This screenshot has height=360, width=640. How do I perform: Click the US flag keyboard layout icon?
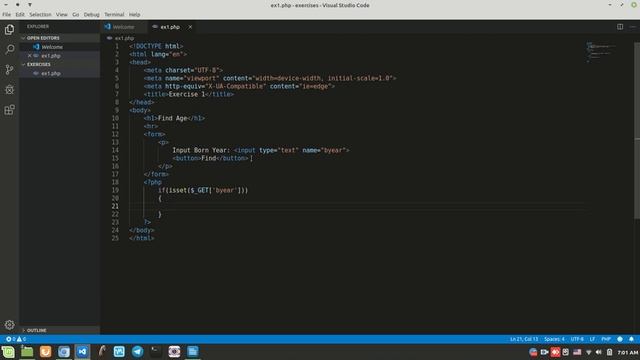point(577,352)
